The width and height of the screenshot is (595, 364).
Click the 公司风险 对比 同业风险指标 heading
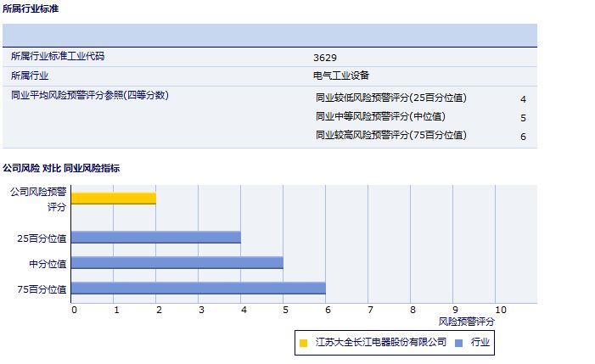click(61, 168)
